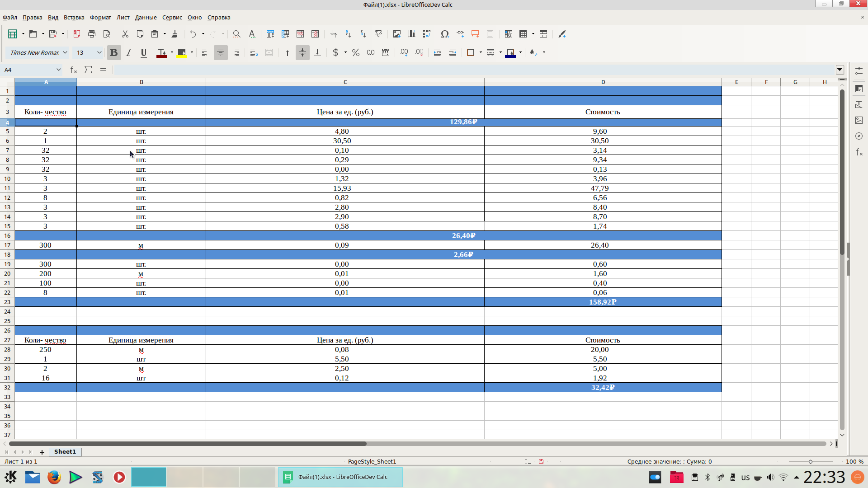Toggle Italic formatting button
The width and height of the screenshot is (868, 488).
tap(129, 52)
